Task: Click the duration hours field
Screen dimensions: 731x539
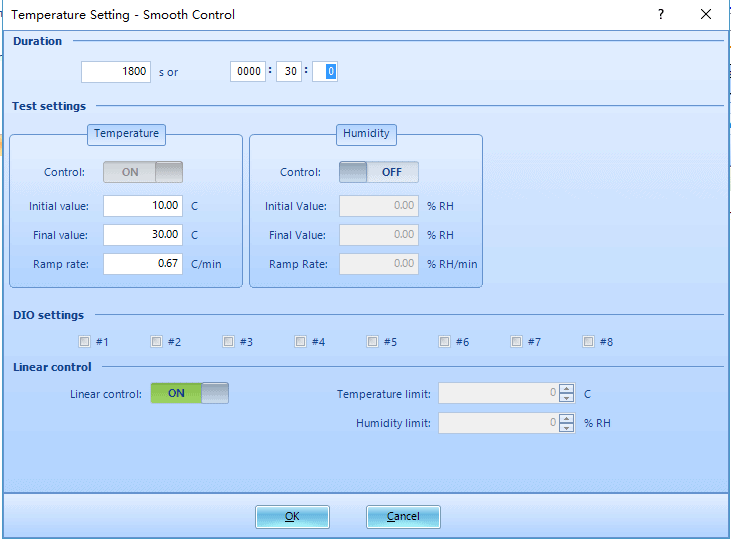Action: coord(247,72)
